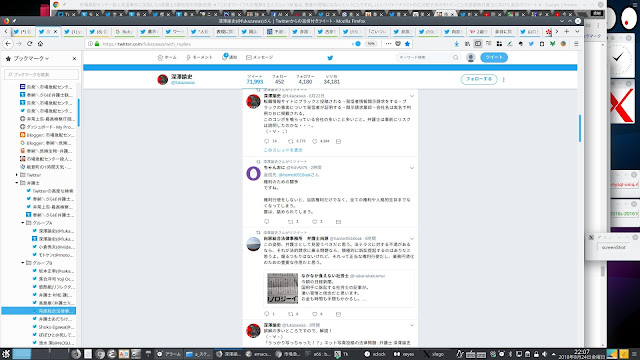Open quoted tweet newspaper image thumbnail
640x360 pixels.
tap(282, 289)
